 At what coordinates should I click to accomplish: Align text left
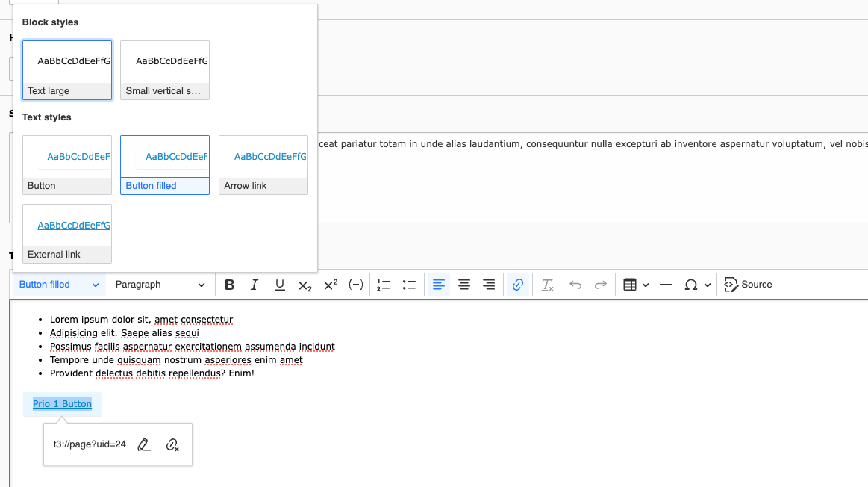[x=438, y=285]
